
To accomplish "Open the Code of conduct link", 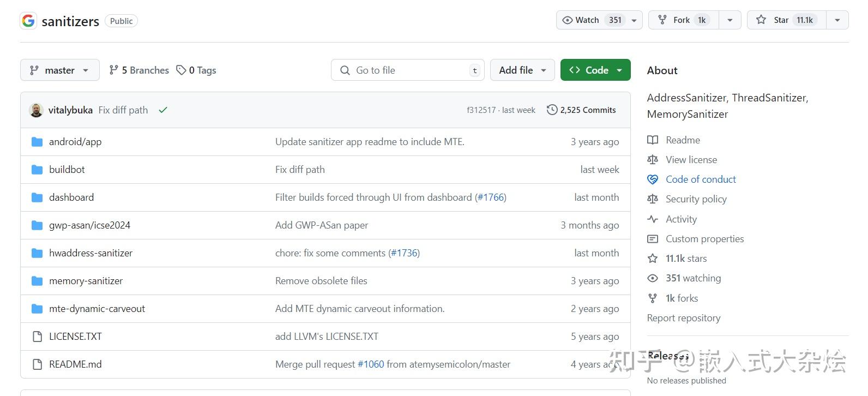I will click(x=701, y=179).
